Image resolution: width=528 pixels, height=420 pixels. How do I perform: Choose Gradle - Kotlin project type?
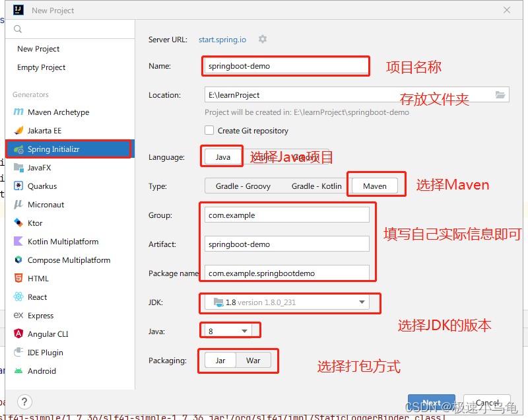click(x=316, y=186)
